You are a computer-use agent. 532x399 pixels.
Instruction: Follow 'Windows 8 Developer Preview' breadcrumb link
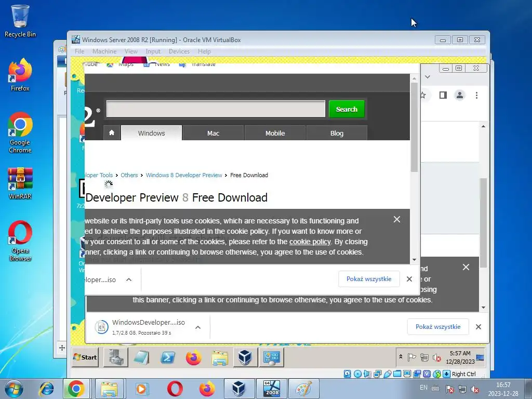[184, 175]
